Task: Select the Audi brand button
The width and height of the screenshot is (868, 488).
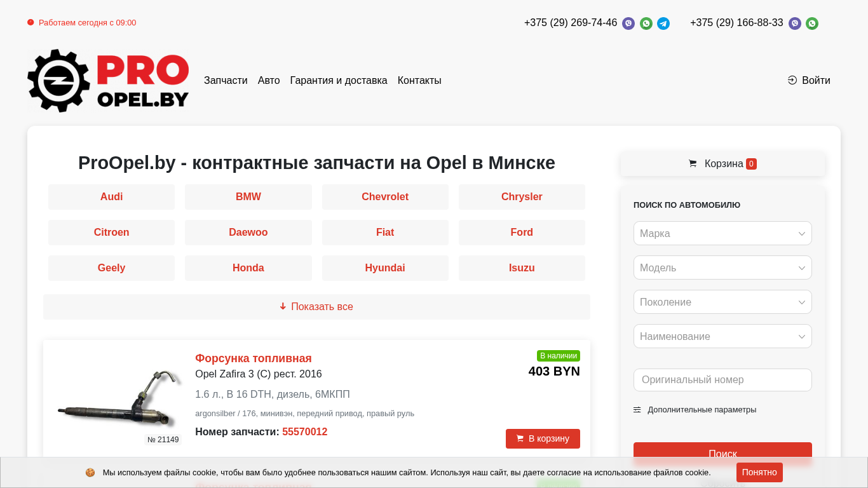Action: [x=111, y=197]
